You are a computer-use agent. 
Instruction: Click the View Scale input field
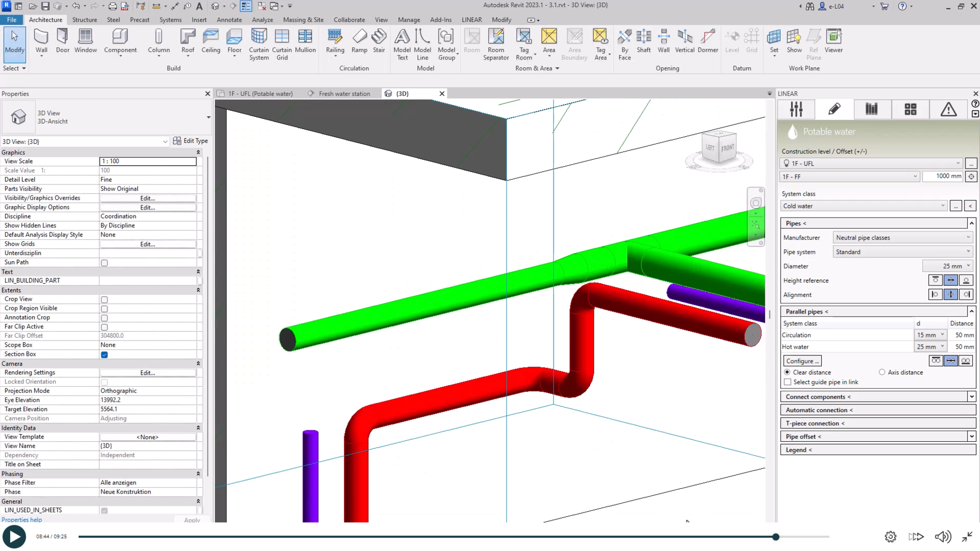pos(148,161)
